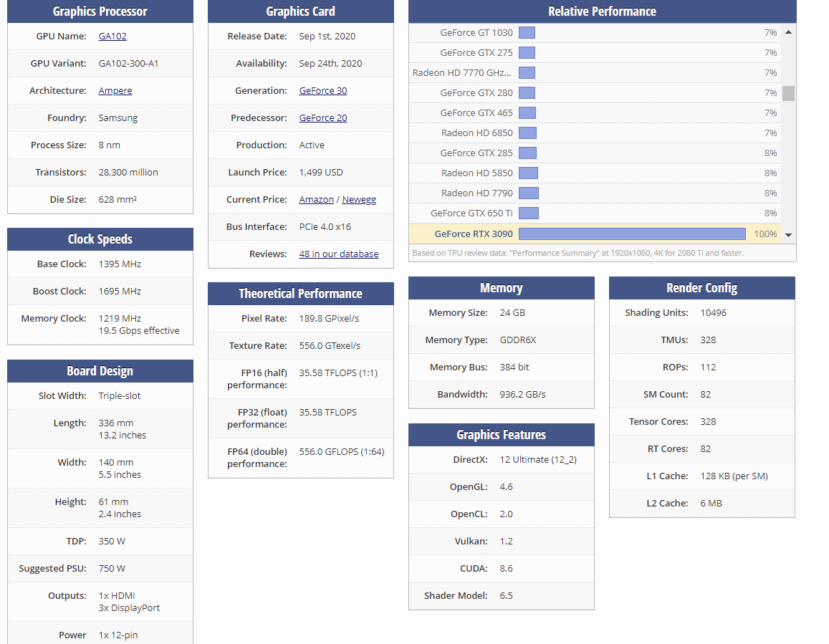Click the 8.6 CUDA version value
829x644 pixels.
506,568
